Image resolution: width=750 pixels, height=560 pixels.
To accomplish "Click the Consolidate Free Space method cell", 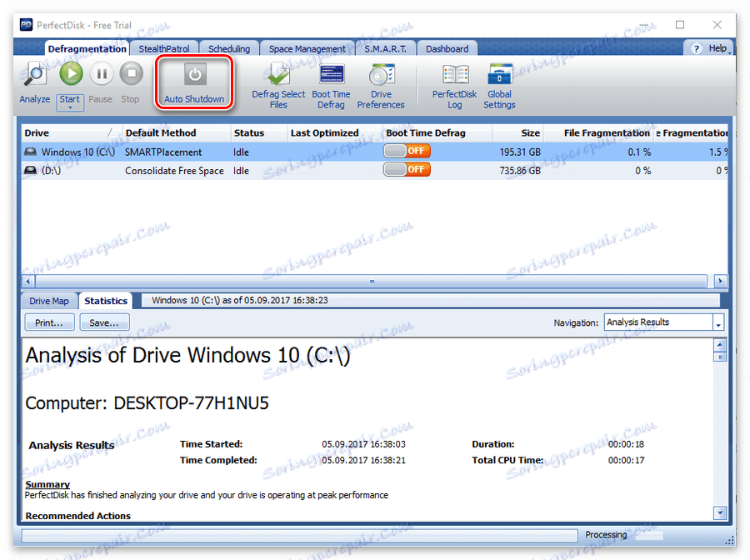I will pyautogui.click(x=174, y=171).
